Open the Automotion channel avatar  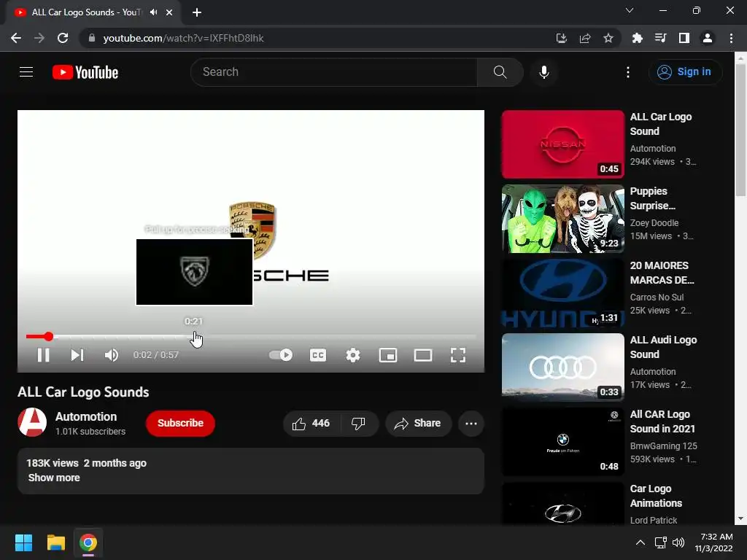coord(32,422)
